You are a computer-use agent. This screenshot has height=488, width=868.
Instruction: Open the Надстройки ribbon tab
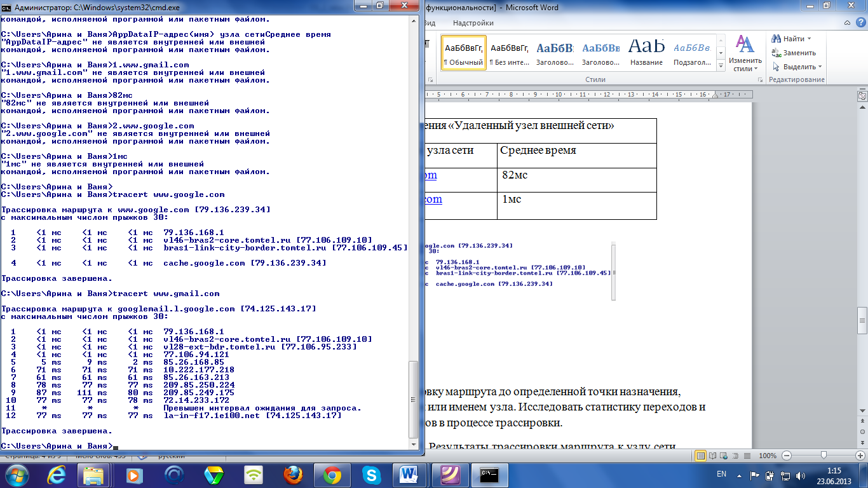(x=473, y=24)
